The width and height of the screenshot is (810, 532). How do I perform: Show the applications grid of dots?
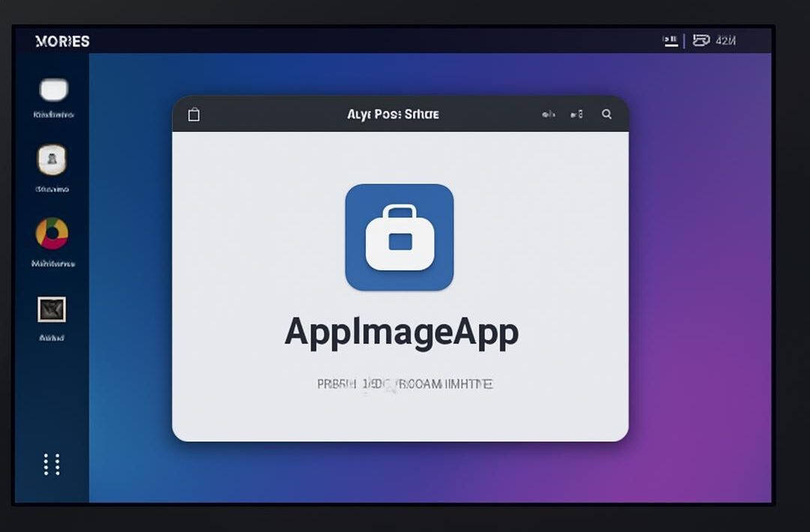tap(52, 465)
